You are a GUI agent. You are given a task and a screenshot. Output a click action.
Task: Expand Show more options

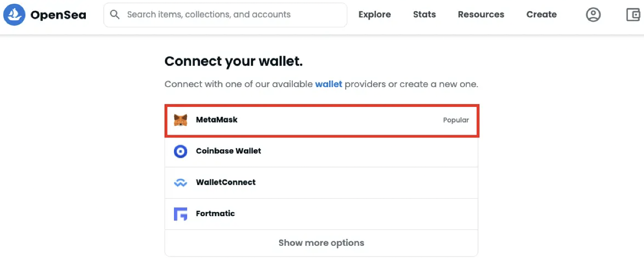(x=322, y=243)
